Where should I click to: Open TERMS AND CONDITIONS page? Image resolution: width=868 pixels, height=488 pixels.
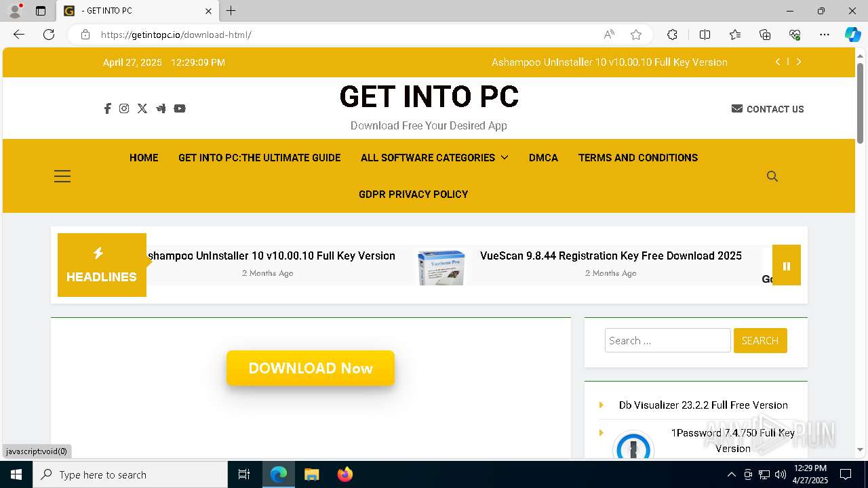tap(638, 158)
